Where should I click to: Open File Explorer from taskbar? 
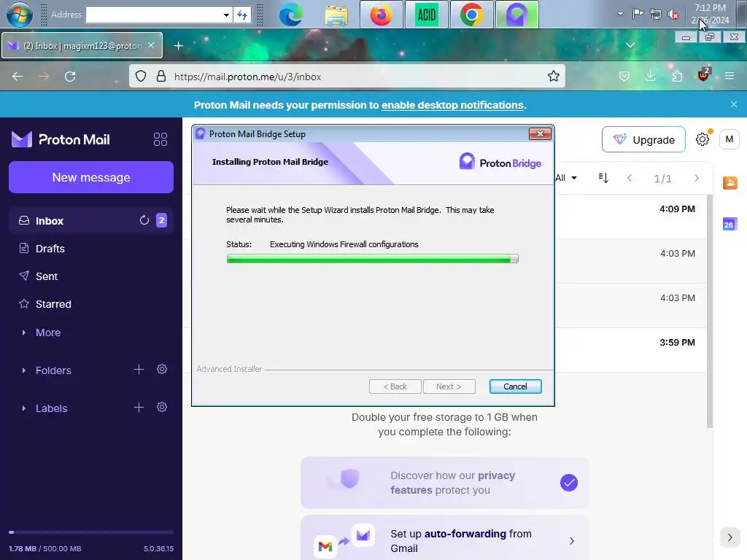tap(336, 15)
